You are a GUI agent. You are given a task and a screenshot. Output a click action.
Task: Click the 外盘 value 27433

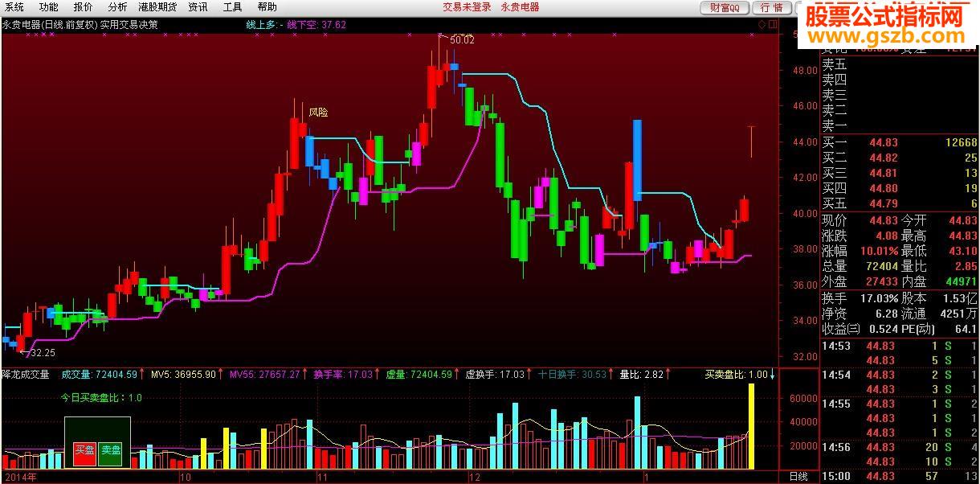click(x=881, y=281)
